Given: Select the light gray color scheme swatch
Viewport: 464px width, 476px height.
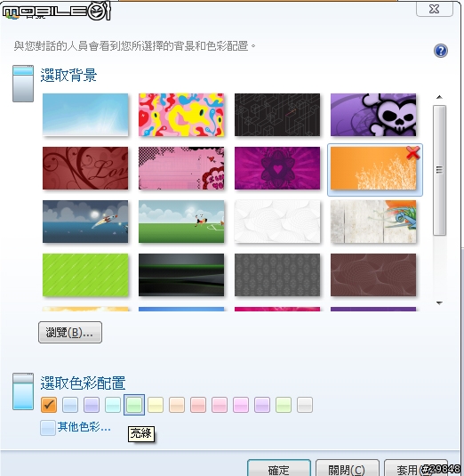Looking at the screenshot, I should click(x=305, y=405).
